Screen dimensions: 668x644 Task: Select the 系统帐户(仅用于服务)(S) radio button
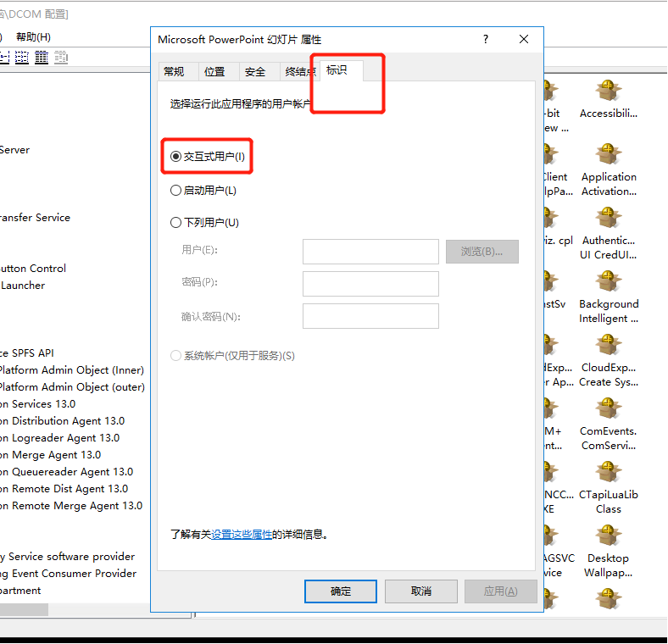tap(176, 355)
